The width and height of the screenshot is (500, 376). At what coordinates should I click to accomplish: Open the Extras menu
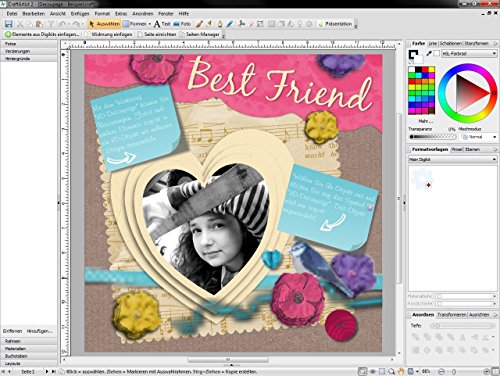click(121, 14)
